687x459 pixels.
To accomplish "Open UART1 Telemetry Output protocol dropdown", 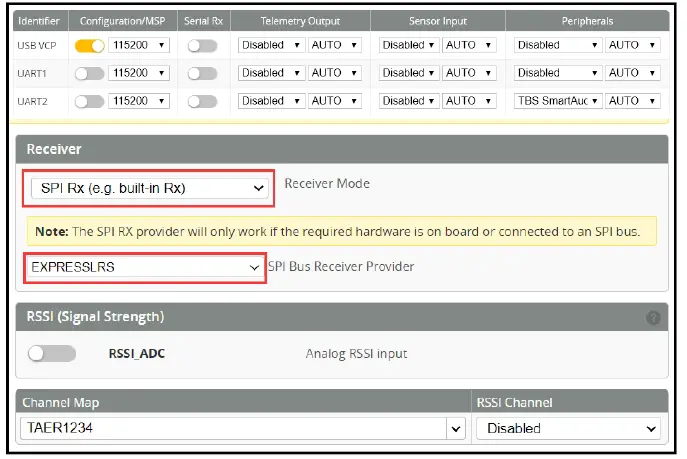I will [x=271, y=73].
